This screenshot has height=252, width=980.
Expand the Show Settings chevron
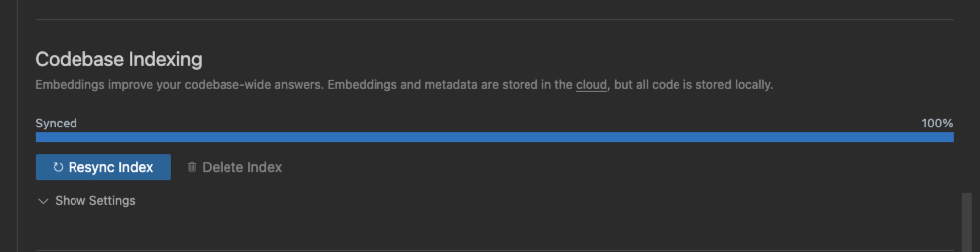(43, 201)
